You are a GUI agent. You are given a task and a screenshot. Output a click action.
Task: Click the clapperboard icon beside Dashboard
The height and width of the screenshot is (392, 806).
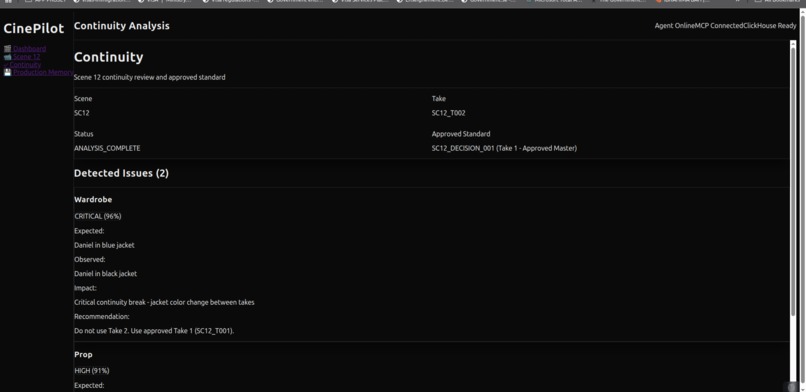[x=7, y=49]
